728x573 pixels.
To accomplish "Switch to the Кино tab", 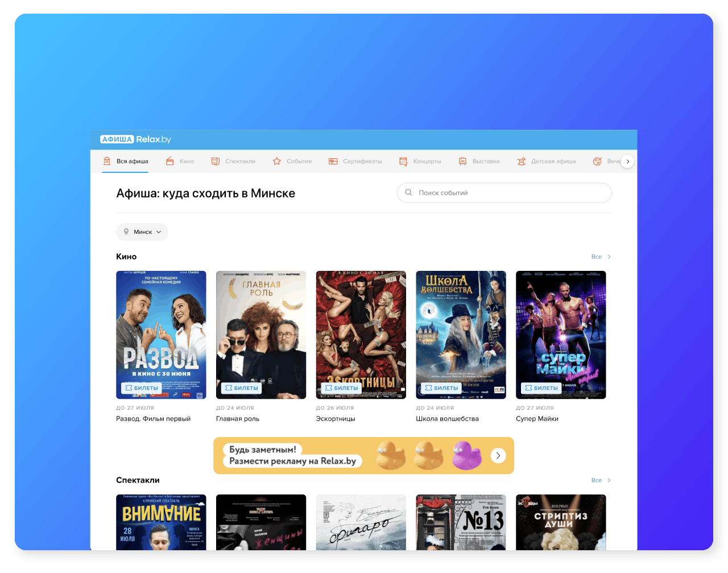I will click(x=180, y=161).
